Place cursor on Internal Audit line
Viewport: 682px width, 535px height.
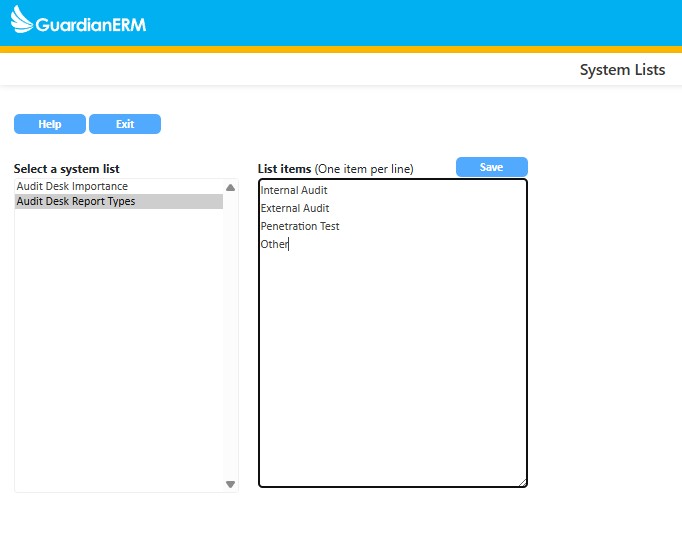point(294,190)
